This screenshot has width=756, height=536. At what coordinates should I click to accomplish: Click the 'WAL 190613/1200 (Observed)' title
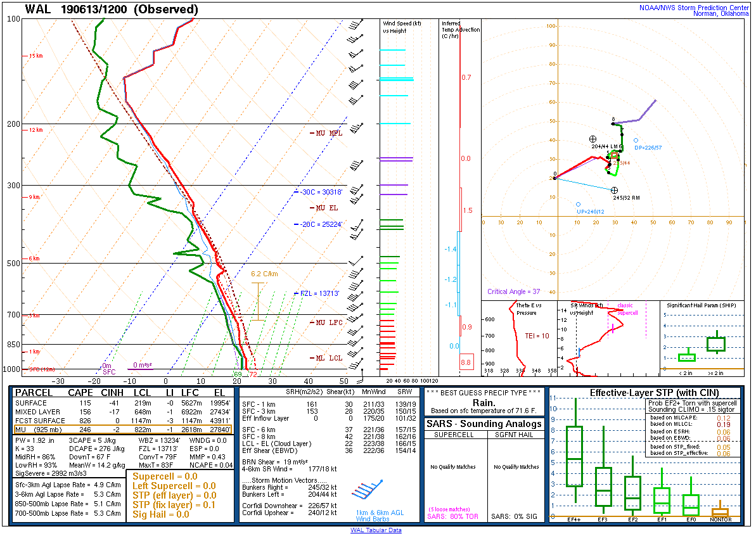tap(112, 10)
